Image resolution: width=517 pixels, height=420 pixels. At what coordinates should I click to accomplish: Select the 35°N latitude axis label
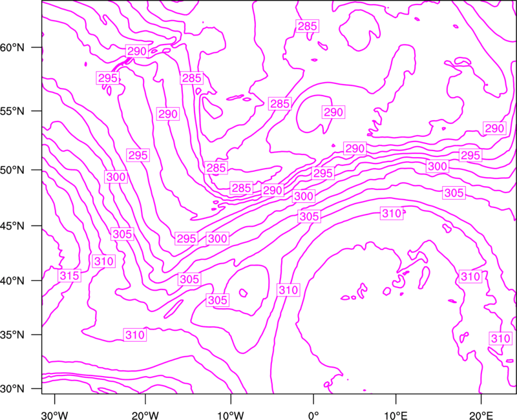coord(12,335)
